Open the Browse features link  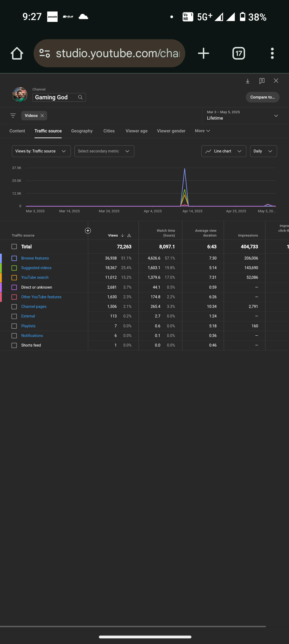(35, 258)
